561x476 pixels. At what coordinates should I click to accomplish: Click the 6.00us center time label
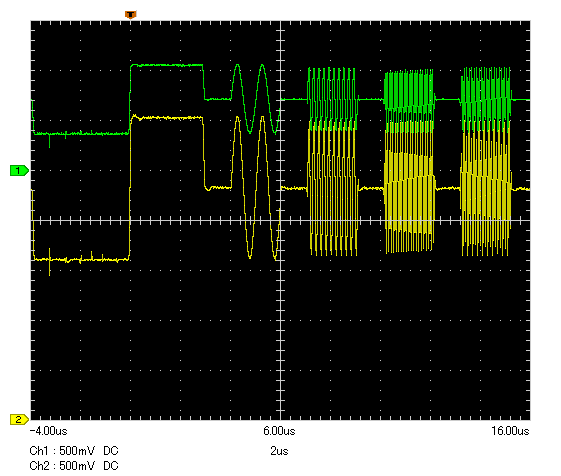[x=279, y=431]
